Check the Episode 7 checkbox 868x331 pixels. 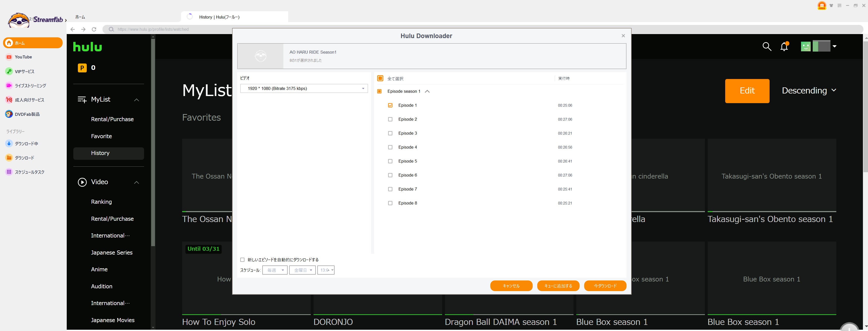coord(390,189)
